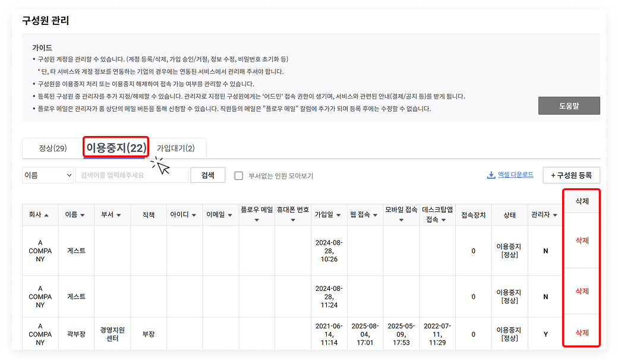Open the 이름 search type dropdown
This screenshot has width=618, height=364.
coord(47,175)
